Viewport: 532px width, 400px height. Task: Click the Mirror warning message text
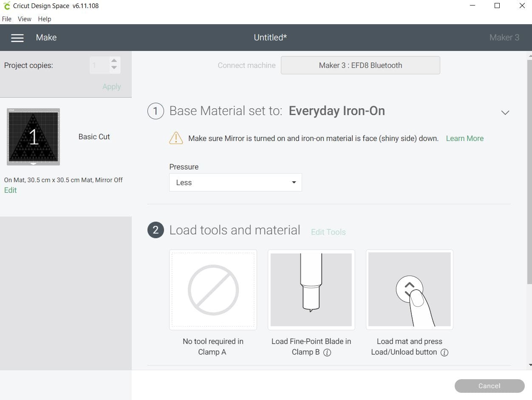pyautogui.click(x=313, y=138)
